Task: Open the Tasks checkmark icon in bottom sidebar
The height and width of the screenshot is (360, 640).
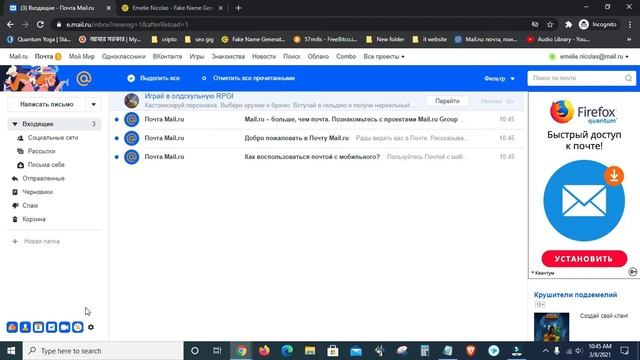Action: point(51,327)
